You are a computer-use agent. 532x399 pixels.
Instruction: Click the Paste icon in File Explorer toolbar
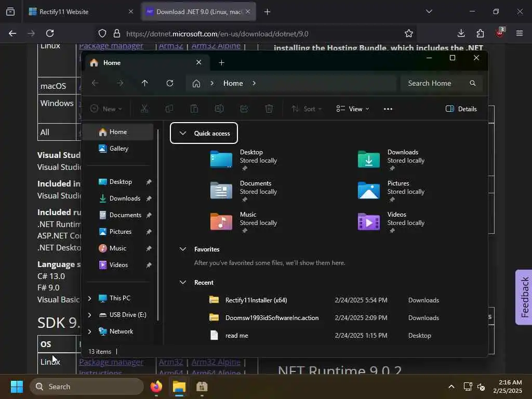194,109
